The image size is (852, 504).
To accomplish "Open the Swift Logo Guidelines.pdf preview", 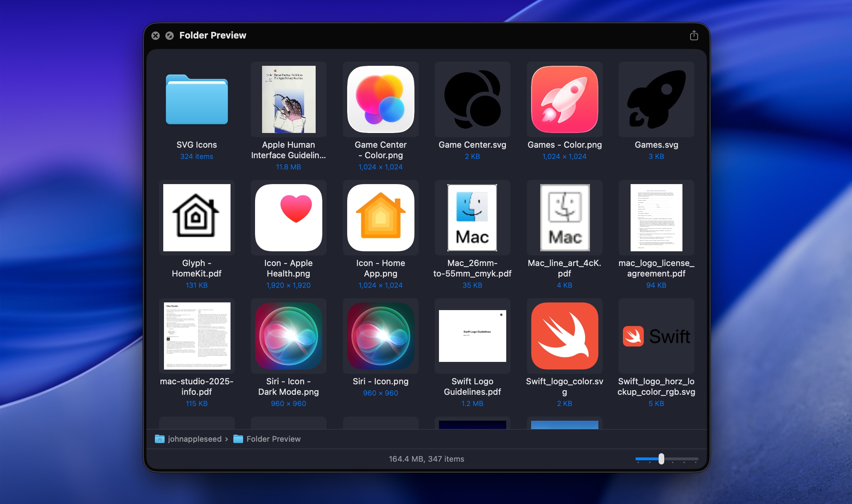I will pos(472,336).
